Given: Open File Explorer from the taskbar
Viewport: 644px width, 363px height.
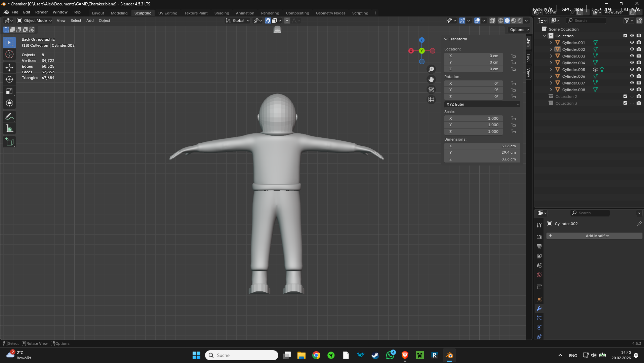Looking at the screenshot, I should coord(301,355).
